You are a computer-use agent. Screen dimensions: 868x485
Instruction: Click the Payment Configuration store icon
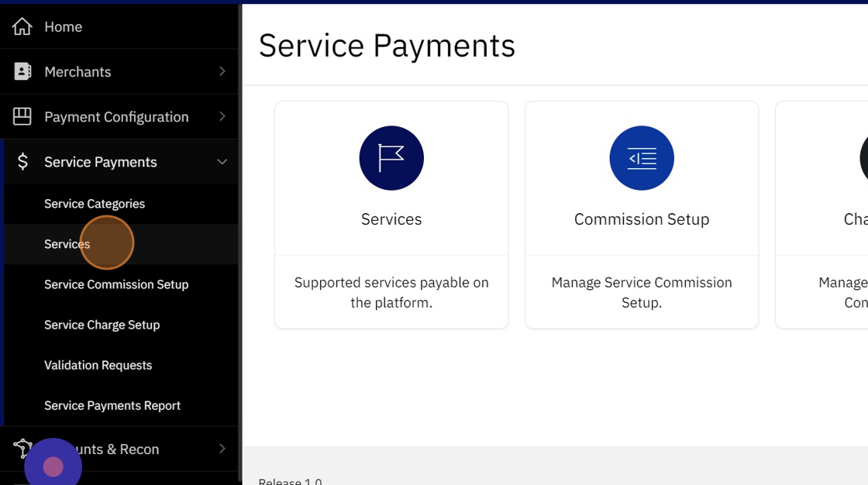tap(22, 116)
